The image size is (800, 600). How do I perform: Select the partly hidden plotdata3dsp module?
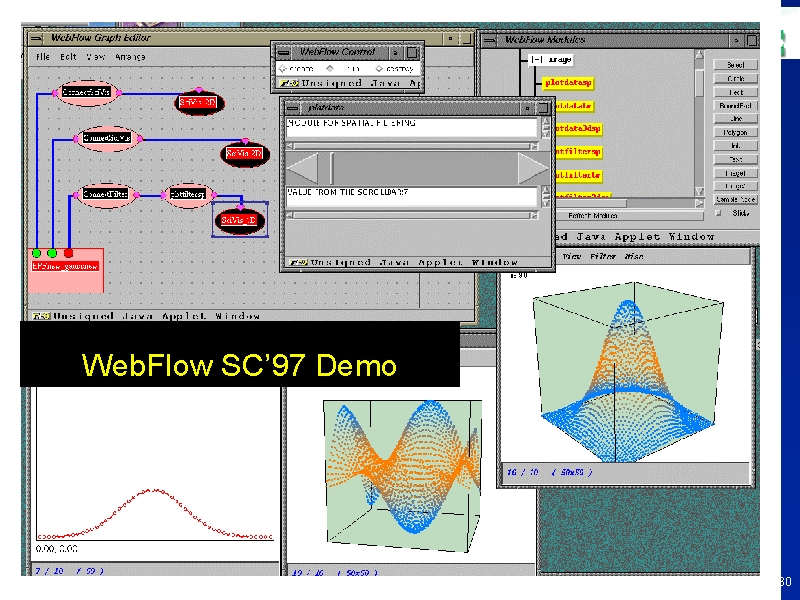coord(578,129)
